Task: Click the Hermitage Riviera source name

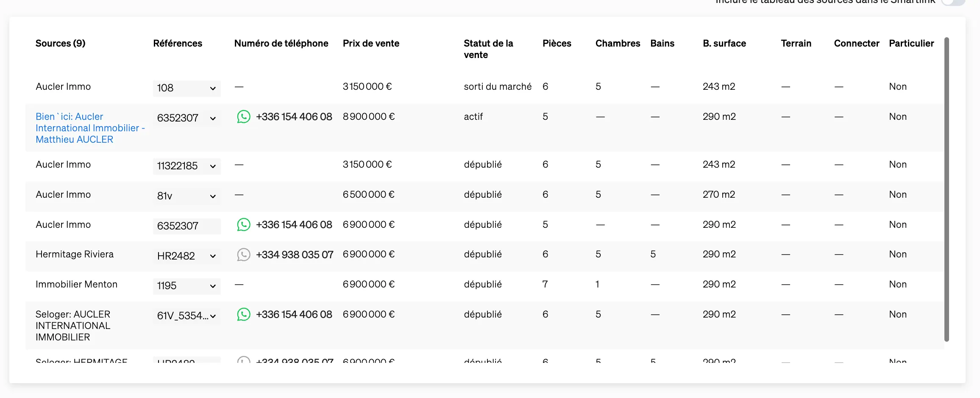Action: [75, 254]
